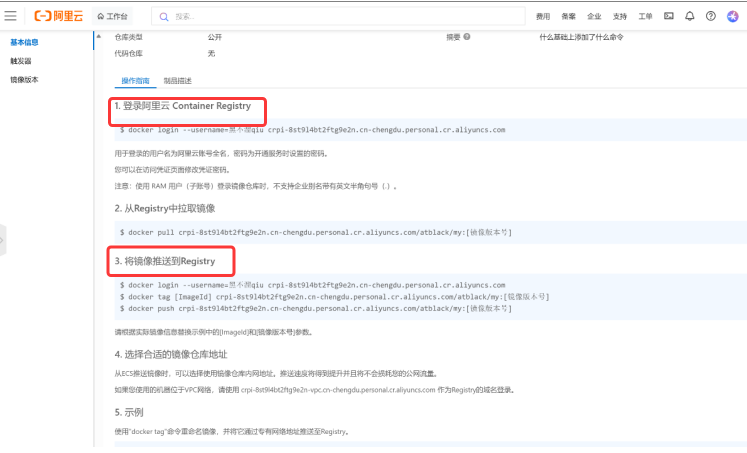
Task: Open the 工作台 workbench home
Action: click(112, 16)
